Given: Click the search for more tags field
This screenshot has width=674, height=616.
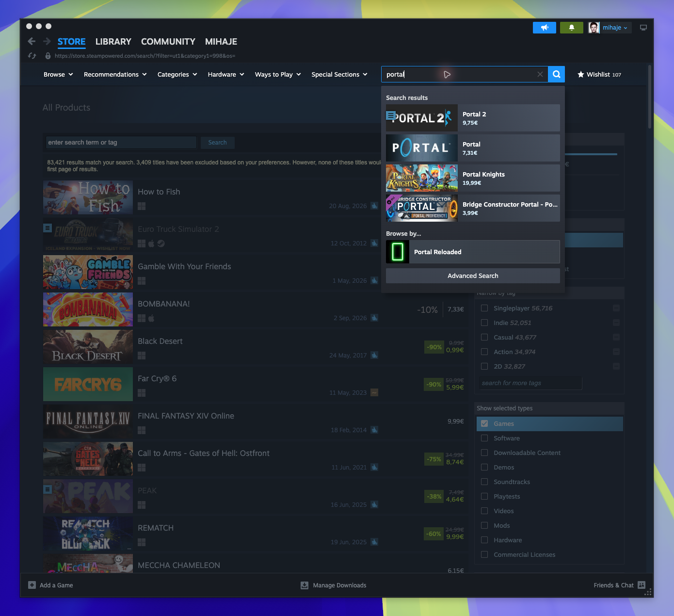Looking at the screenshot, I should [x=530, y=383].
